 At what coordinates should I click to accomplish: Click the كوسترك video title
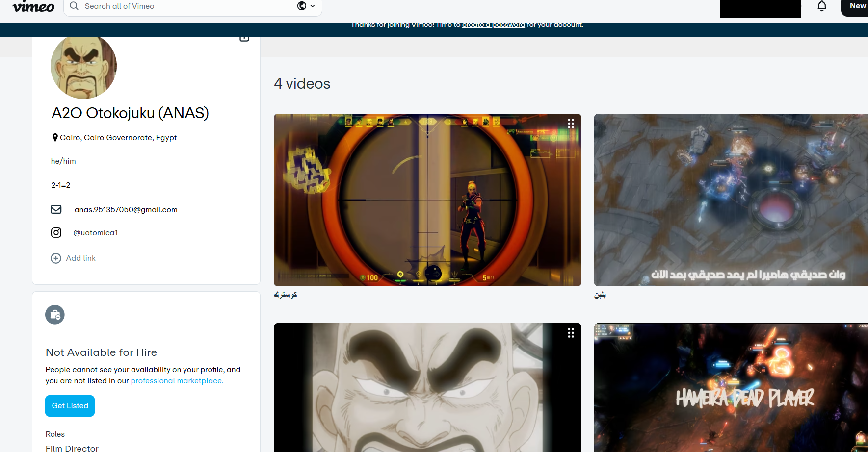[286, 295]
